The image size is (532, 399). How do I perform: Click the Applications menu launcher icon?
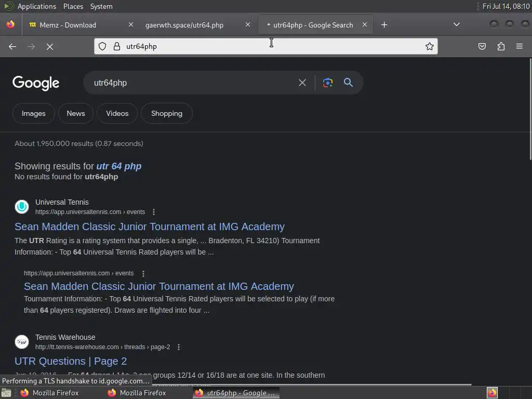9,6
